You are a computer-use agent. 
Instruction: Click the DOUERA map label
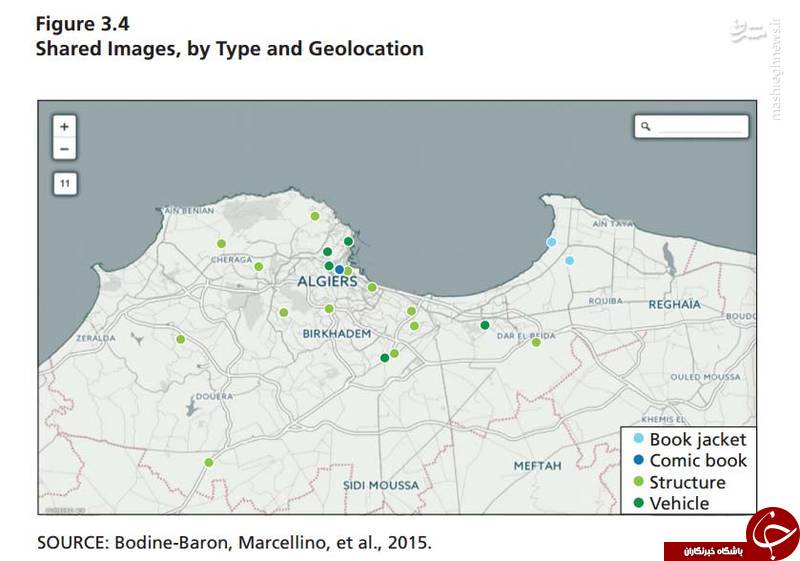tap(214, 396)
